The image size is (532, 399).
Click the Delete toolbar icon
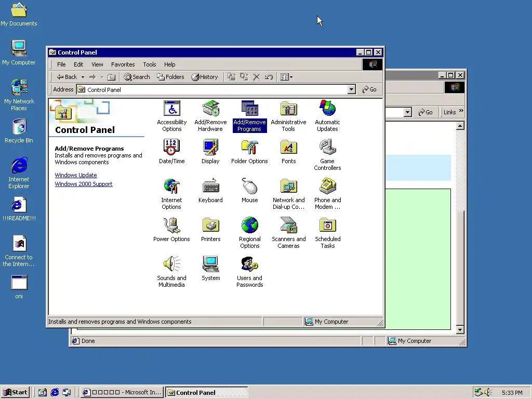click(256, 77)
